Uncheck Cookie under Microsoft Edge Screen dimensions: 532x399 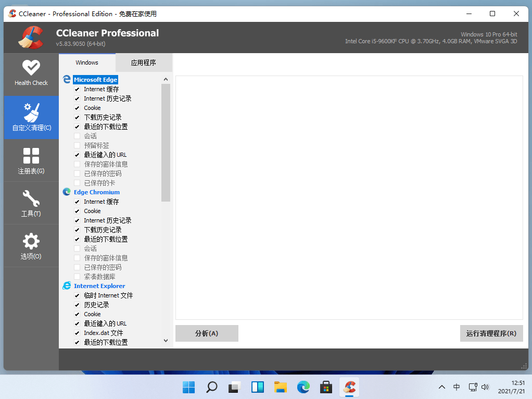77,108
